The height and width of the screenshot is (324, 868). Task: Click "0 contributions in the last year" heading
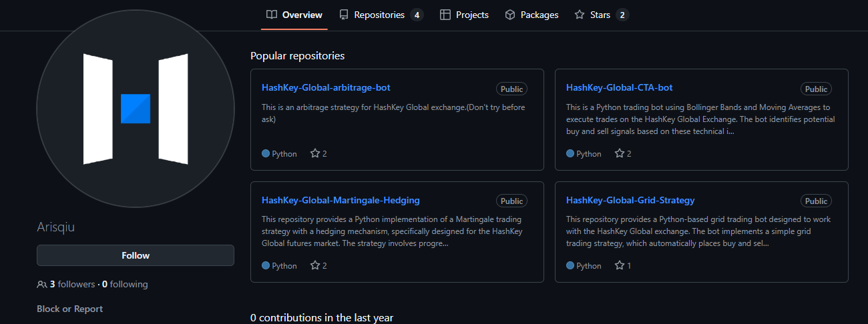point(322,317)
